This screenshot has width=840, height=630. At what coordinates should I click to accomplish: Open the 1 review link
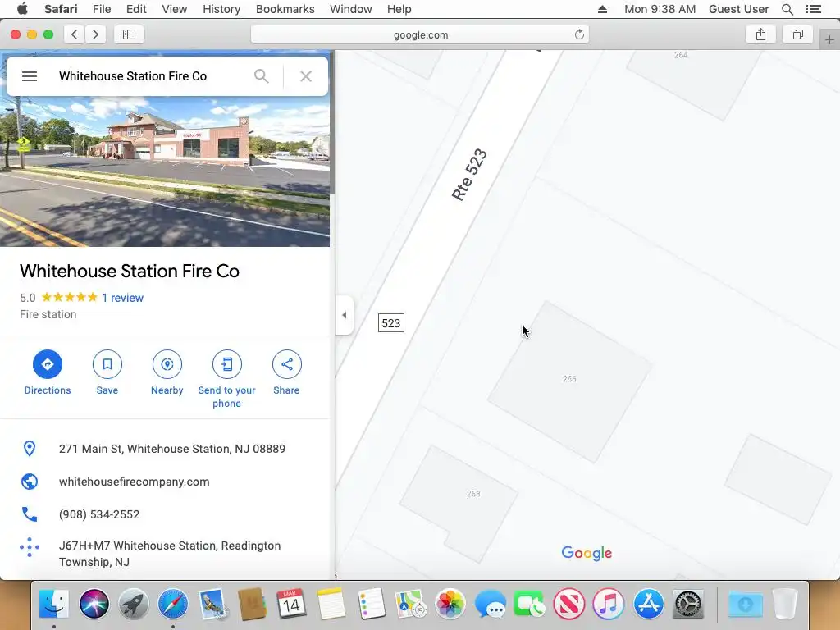[x=123, y=298]
